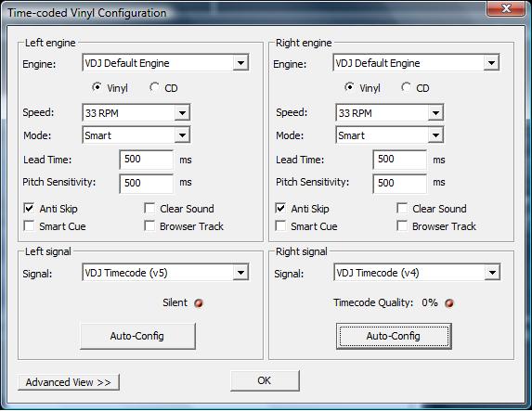Confirm settings with the OK button
This screenshot has width=532, height=411.
tap(265, 380)
